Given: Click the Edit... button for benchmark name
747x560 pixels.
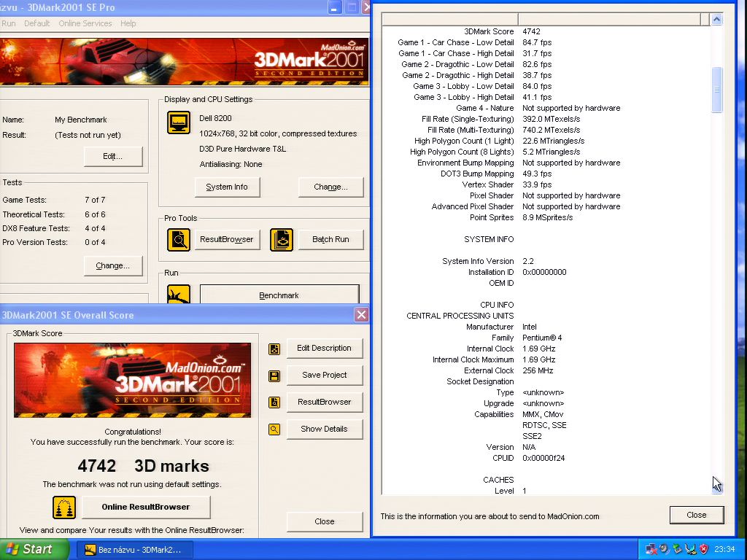Looking at the screenshot, I should pyautogui.click(x=113, y=156).
